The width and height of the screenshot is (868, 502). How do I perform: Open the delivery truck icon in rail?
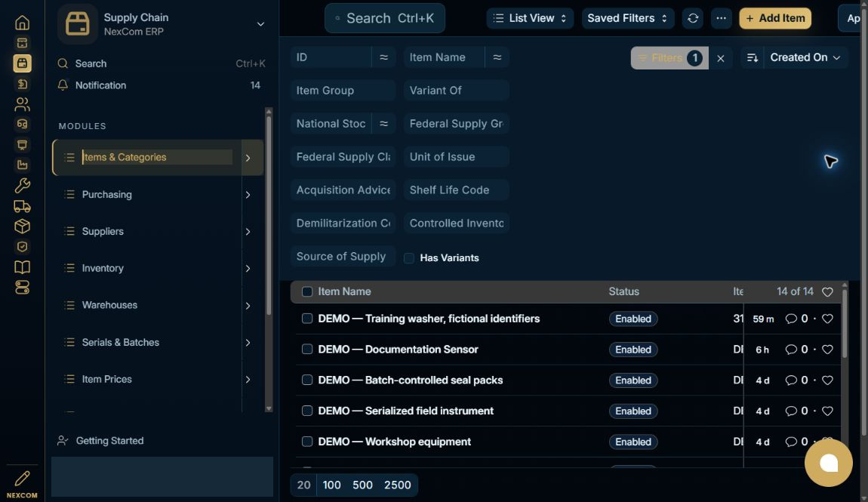(22, 206)
